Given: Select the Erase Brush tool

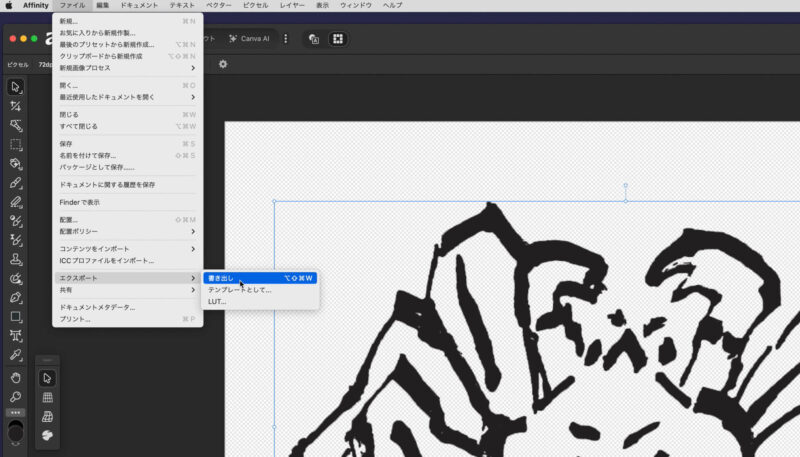Looking at the screenshot, I should click(15, 202).
